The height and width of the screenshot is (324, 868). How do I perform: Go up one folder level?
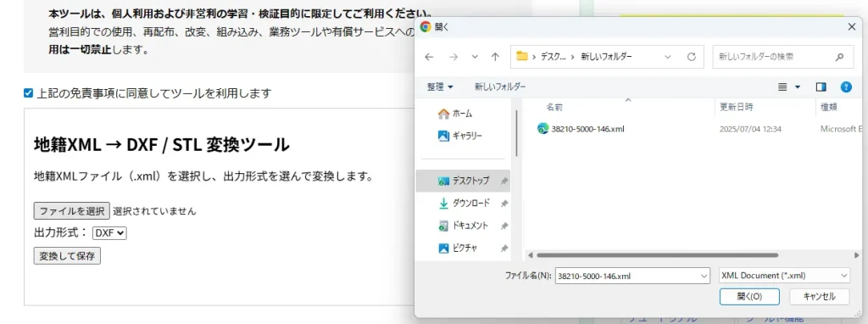click(x=495, y=57)
